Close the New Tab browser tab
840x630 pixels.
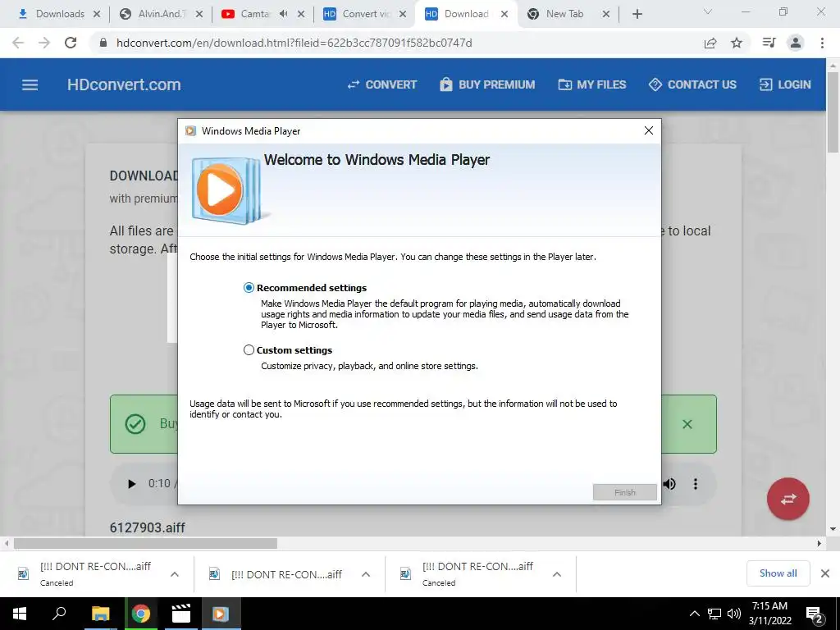[606, 14]
